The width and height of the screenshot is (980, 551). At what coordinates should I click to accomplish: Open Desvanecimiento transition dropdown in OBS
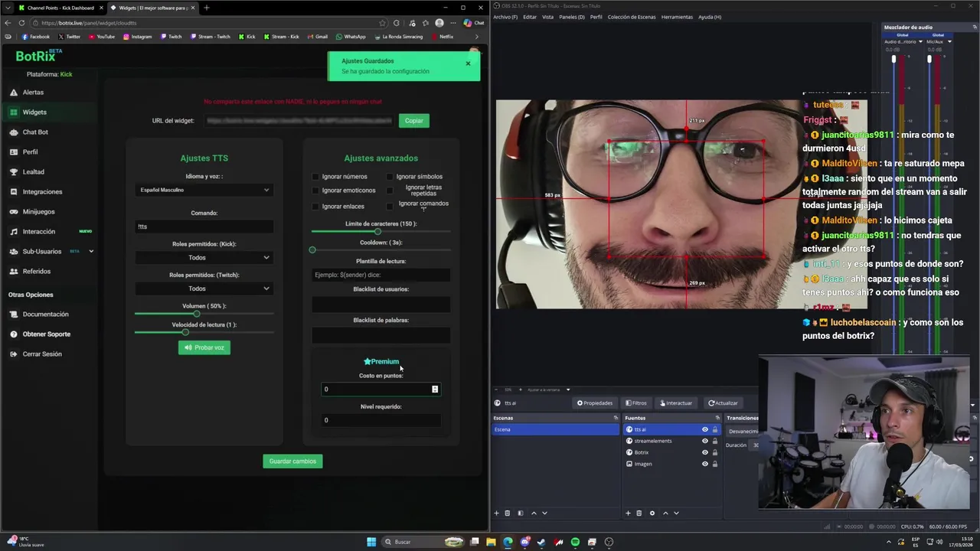(x=743, y=432)
